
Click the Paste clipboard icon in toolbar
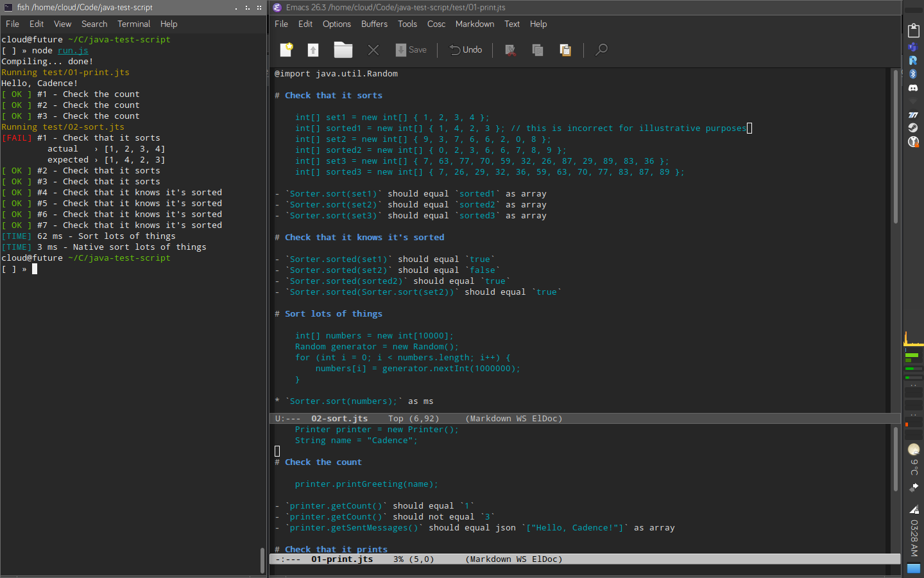(565, 49)
